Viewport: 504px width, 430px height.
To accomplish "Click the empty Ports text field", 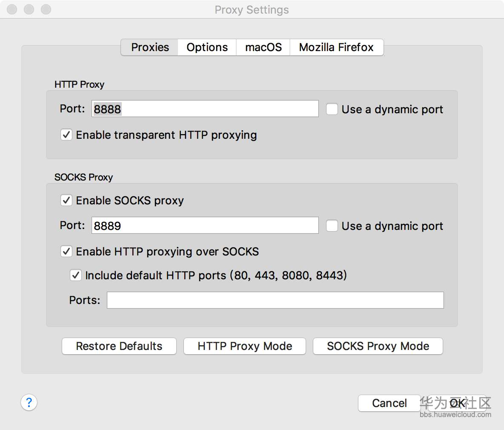I will coord(275,300).
